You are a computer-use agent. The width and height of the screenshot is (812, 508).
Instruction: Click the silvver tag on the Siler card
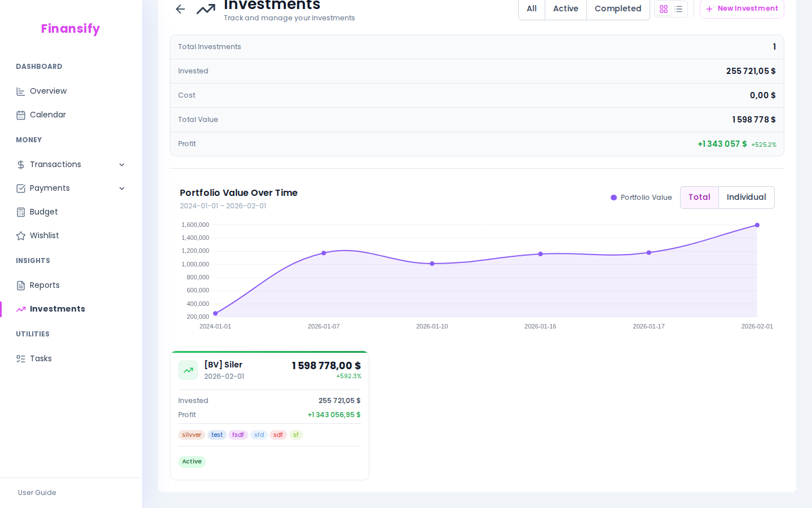tap(192, 435)
